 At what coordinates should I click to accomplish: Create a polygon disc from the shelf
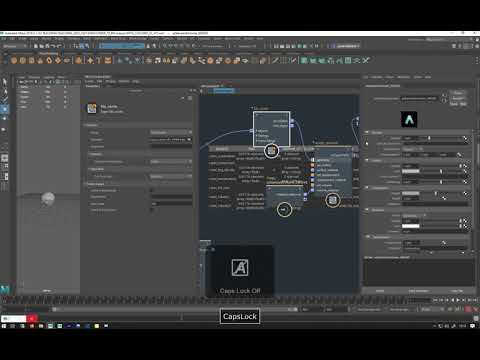click(x=66, y=60)
